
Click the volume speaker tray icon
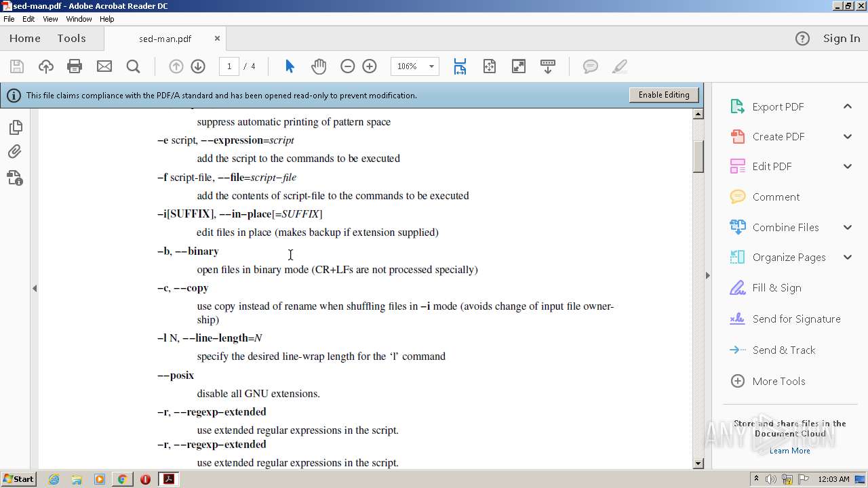tap(771, 479)
